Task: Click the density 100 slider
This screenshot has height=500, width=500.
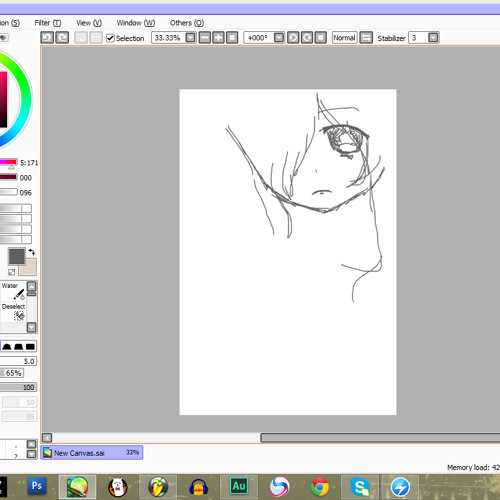Action: point(18,387)
